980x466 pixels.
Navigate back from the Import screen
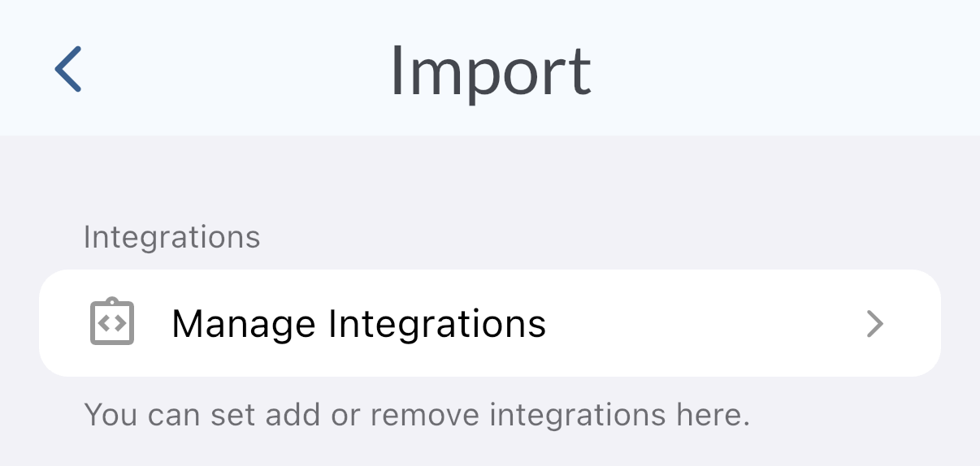click(68, 69)
